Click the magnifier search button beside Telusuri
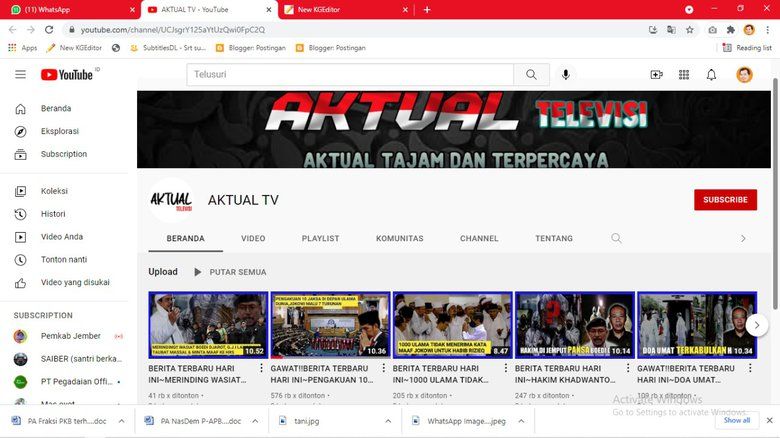Screen dimensions: 780x438 [x=531, y=75]
